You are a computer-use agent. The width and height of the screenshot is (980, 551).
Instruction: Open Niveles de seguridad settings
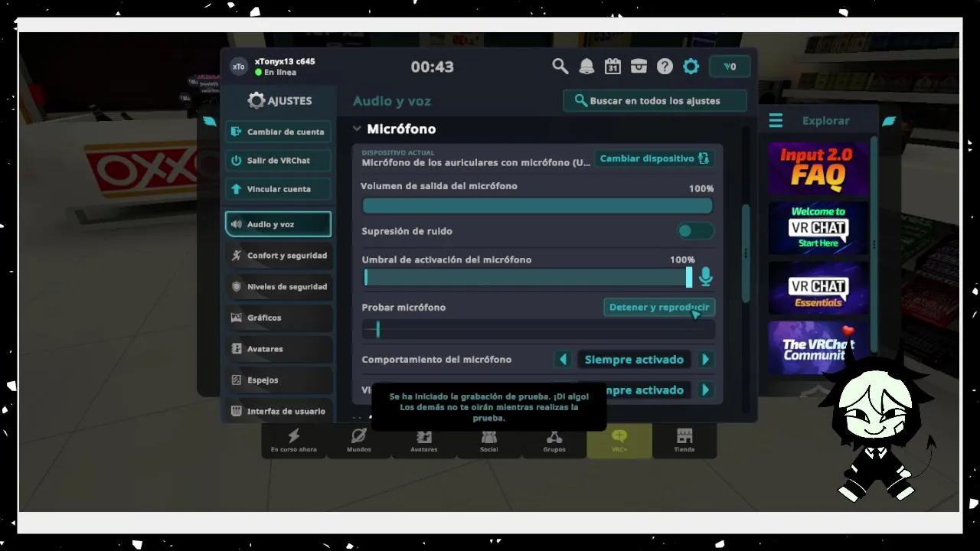coord(278,287)
